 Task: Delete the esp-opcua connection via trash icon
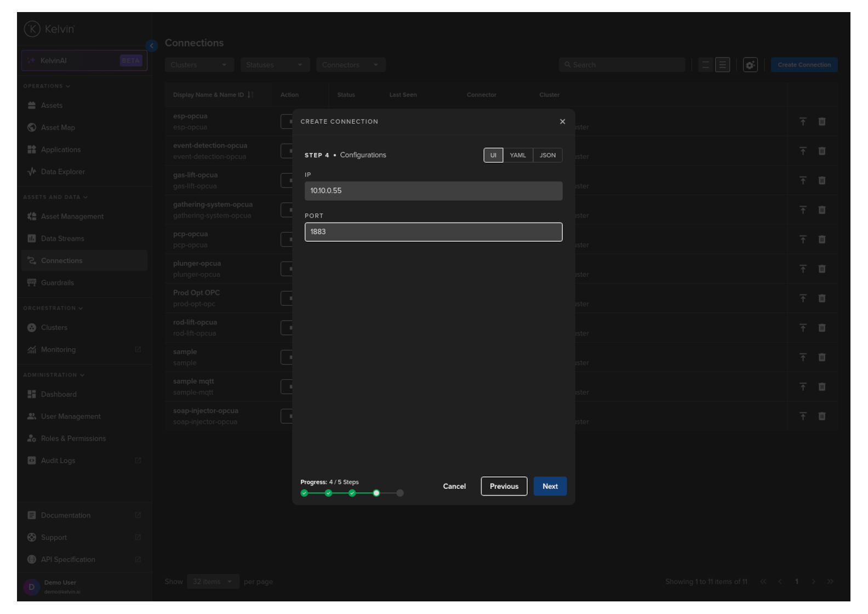(x=821, y=122)
